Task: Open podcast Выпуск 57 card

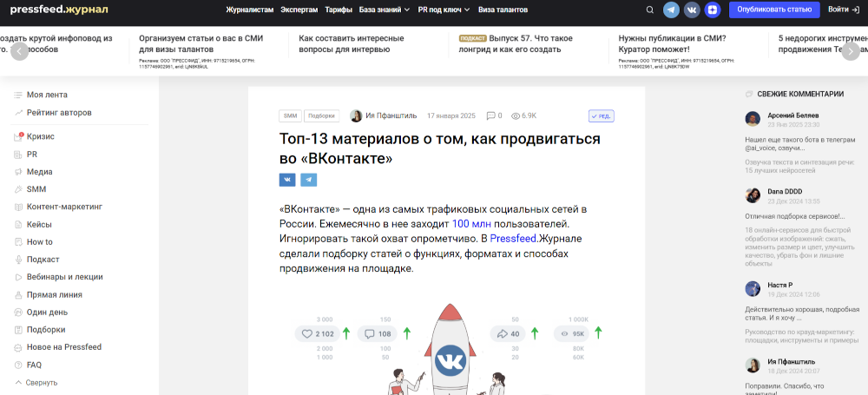Action: tap(516, 43)
